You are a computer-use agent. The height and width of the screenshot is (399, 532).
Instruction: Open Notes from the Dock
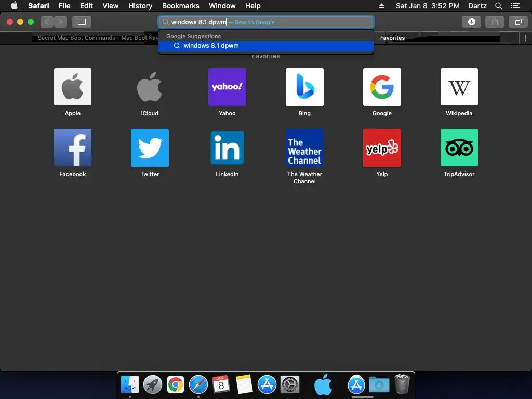244,385
